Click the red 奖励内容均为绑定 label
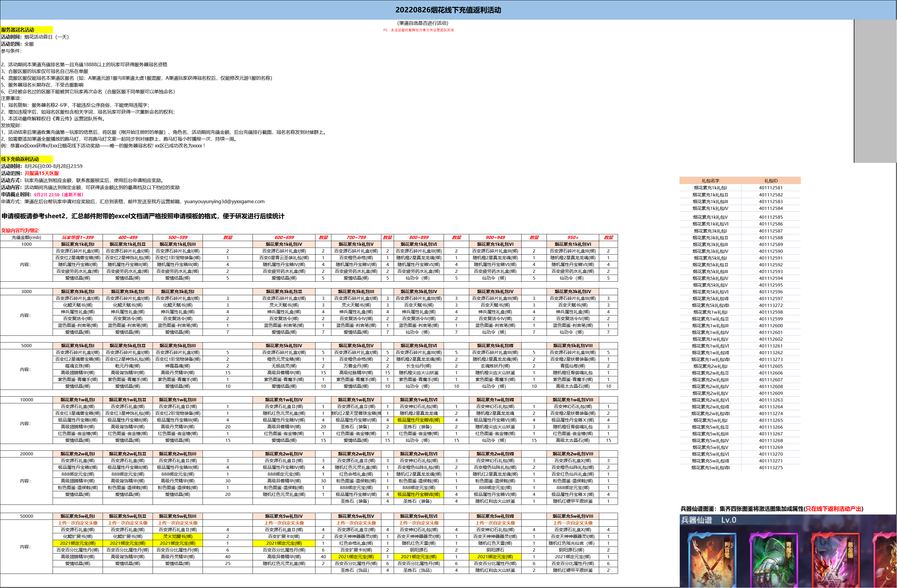The height and width of the screenshot is (588, 897). pyautogui.click(x=20, y=231)
